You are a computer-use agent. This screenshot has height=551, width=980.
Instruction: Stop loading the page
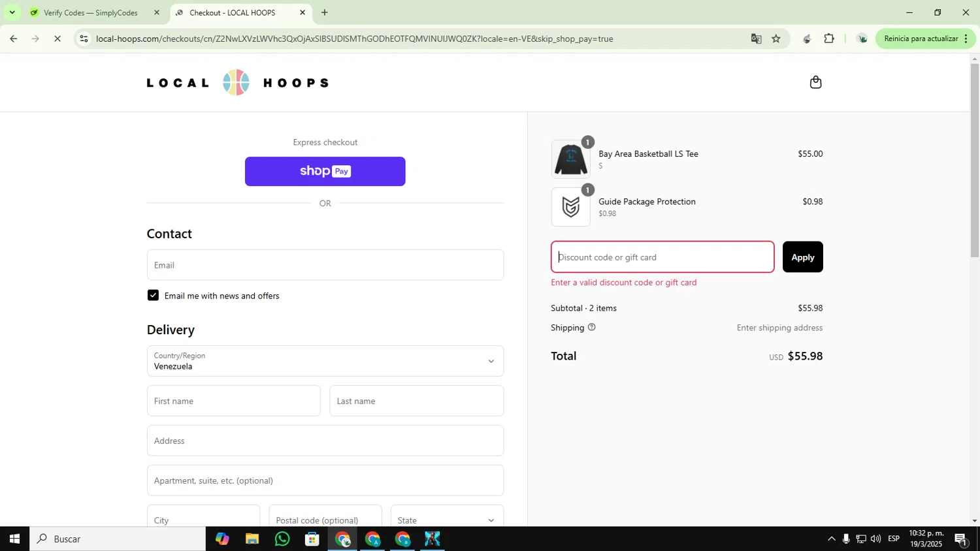click(57, 39)
